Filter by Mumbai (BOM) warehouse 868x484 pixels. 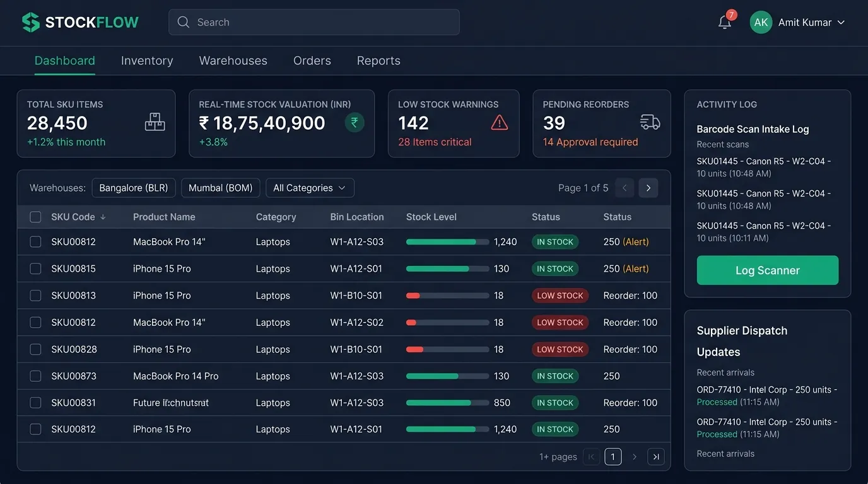(221, 188)
